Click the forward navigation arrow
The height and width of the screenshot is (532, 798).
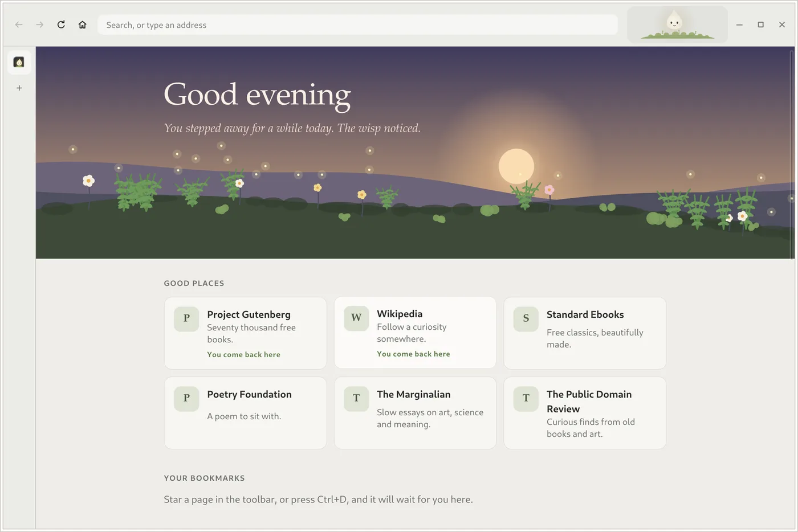40,24
